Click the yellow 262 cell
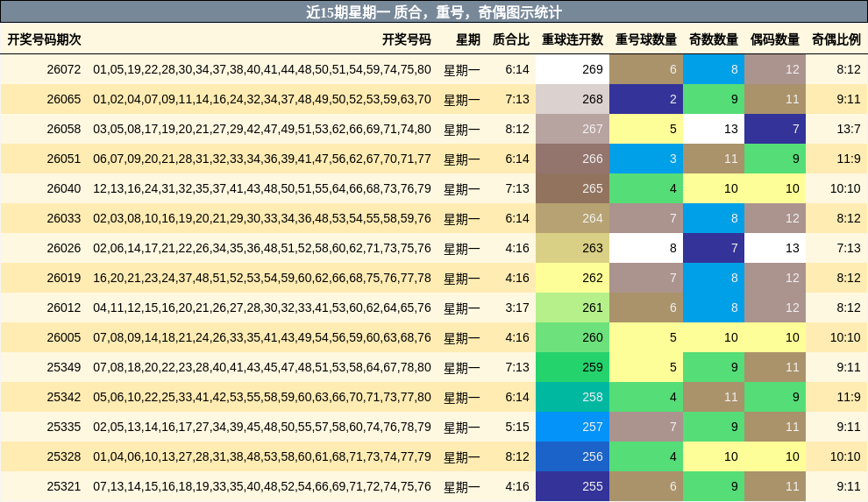This screenshot has width=868, height=502. [x=573, y=278]
